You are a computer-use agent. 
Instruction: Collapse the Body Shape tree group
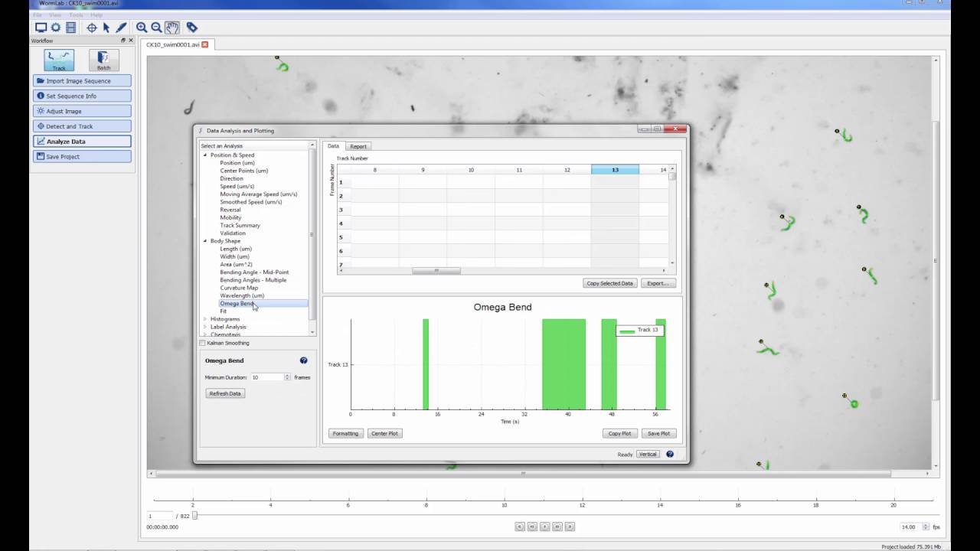205,241
